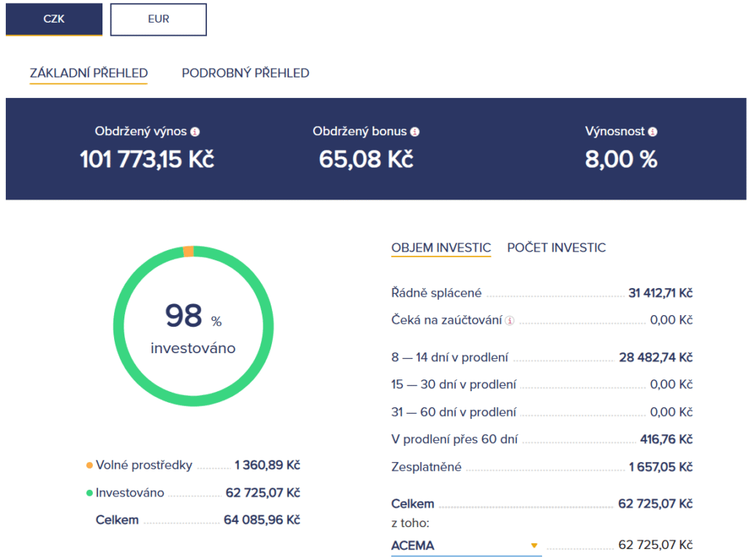Click info icon beside Obdržený bonus

(x=415, y=132)
